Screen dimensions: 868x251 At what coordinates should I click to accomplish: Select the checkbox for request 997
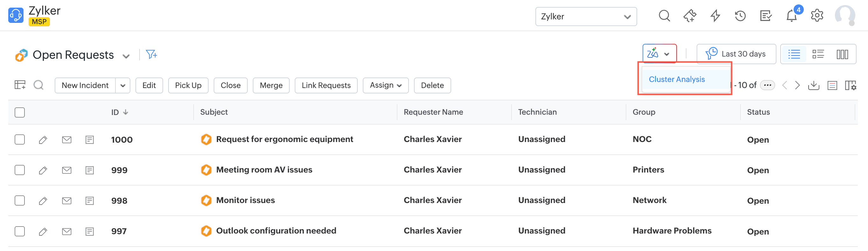click(20, 231)
